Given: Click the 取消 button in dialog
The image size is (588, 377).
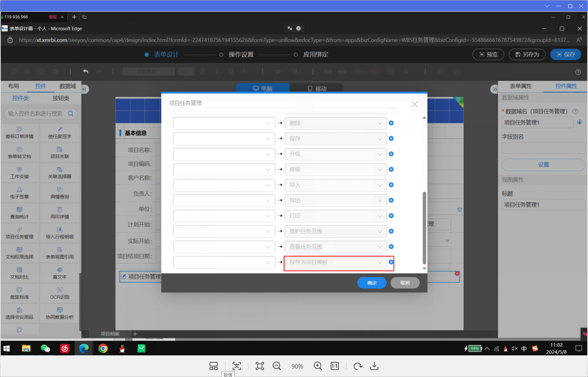Looking at the screenshot, I should coord(405,283).
